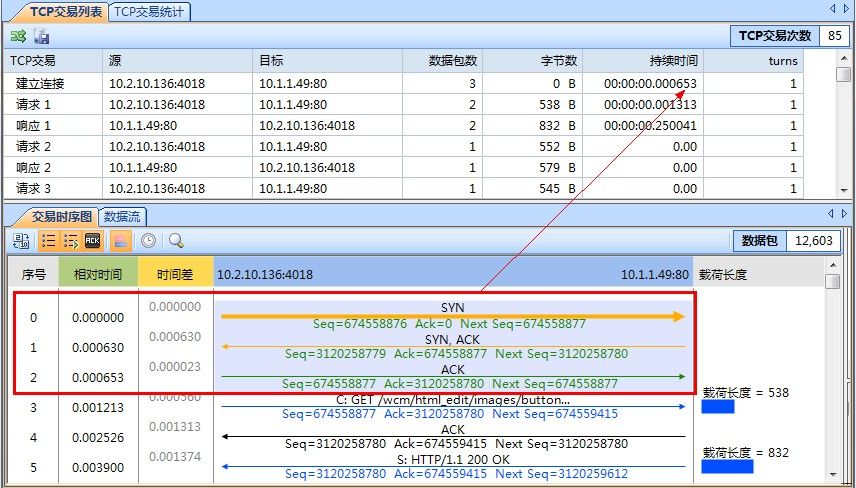Click the magnifying glass search icon
Screen dimensions: 856x488
[176, 240]
